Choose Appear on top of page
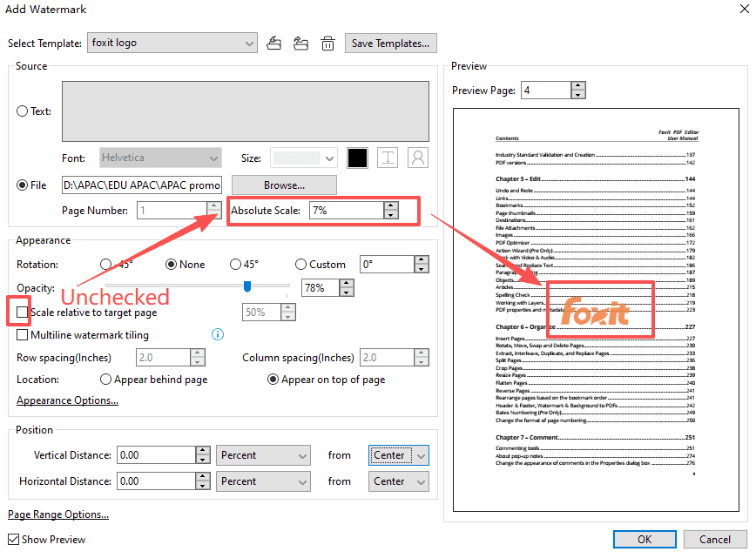 (x=273, y=380)
